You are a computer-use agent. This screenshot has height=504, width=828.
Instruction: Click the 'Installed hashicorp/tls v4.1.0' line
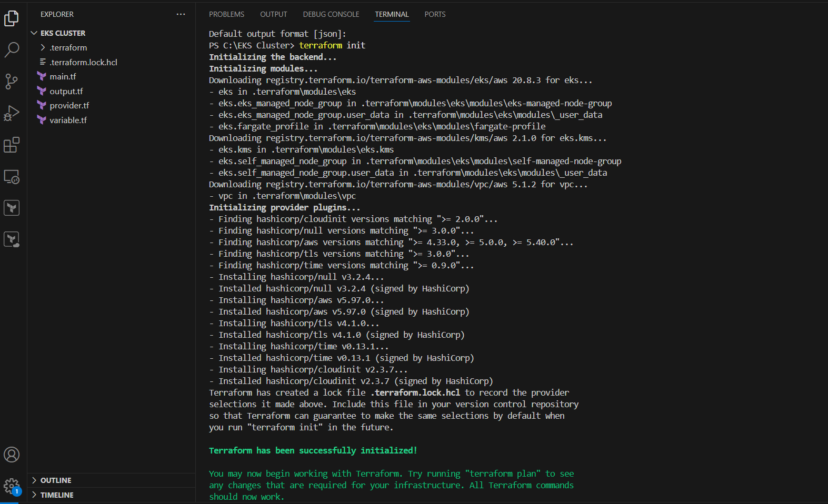337,335
